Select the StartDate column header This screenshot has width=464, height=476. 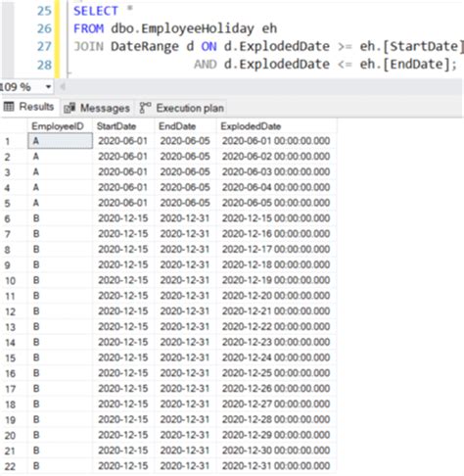click(x=123, y=126)
